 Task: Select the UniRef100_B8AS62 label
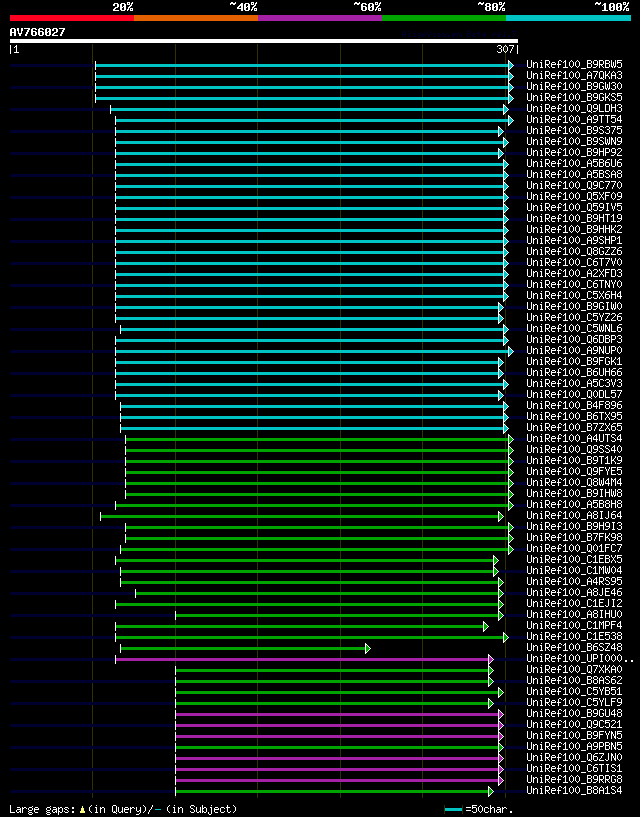coord(574,680)
